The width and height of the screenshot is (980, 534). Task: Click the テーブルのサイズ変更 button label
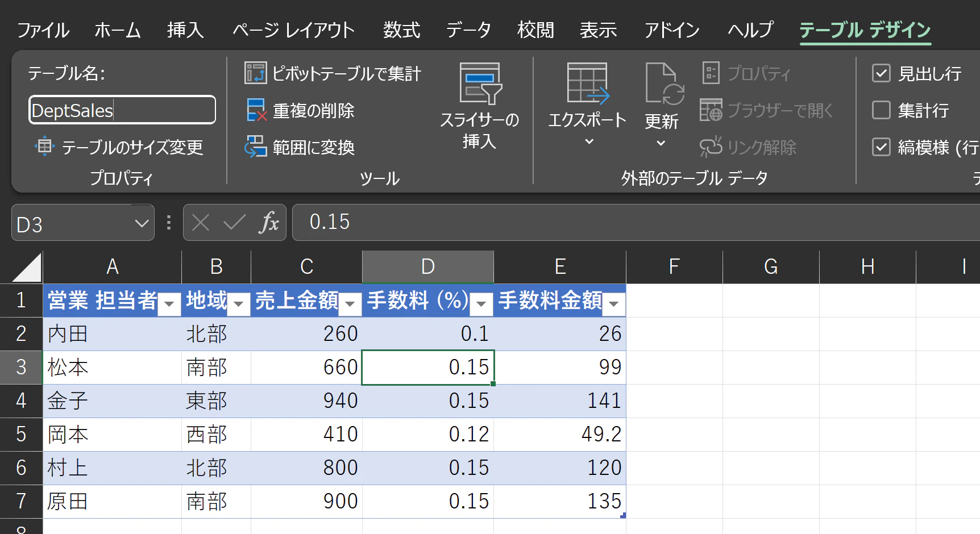coord(132,147)
